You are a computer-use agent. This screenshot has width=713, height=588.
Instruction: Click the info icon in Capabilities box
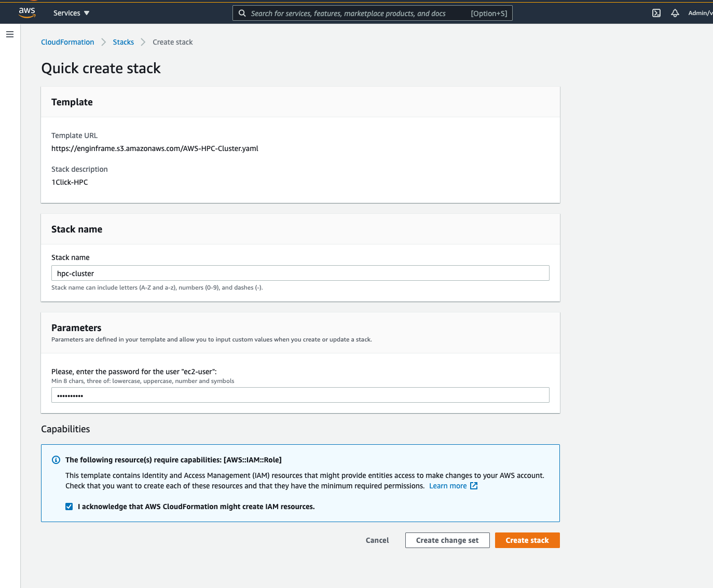[56, 460]
